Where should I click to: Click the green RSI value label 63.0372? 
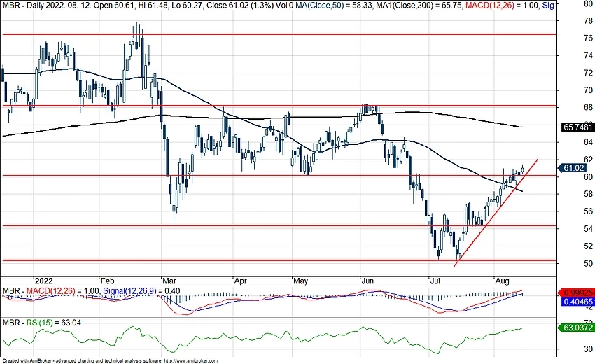coord(577,327)
